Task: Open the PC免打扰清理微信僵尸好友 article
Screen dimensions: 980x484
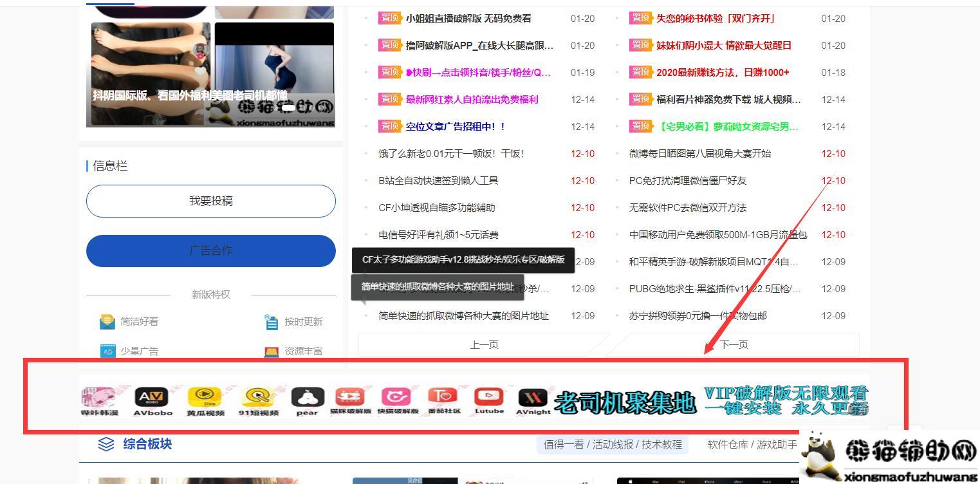Action: 687,181
